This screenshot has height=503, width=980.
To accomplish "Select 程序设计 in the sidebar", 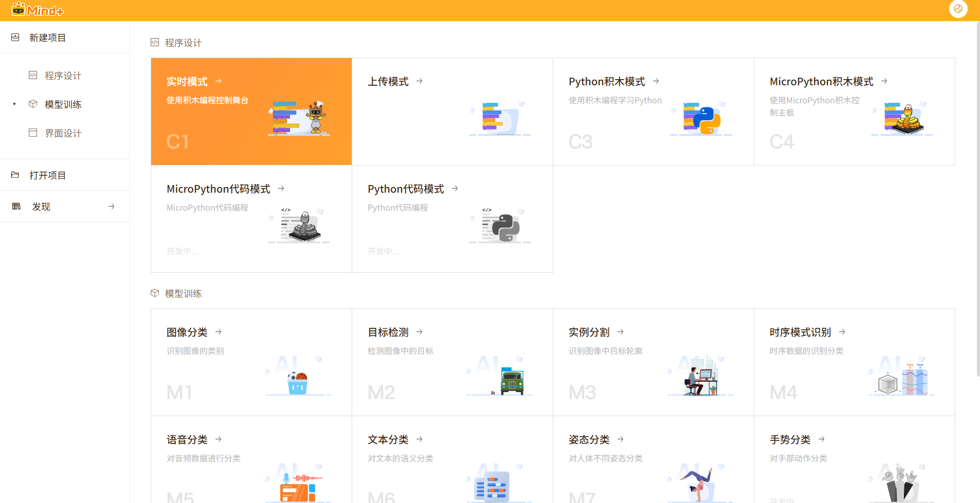I will point(63,76).
